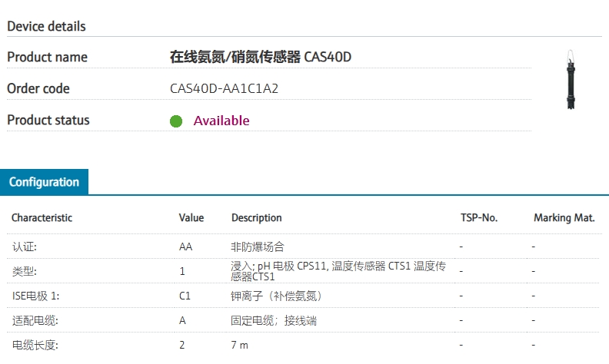609x364 pixels.
Task: Switch to the Configuration tab
Action: pyautogui.click(x=45, y=182)
